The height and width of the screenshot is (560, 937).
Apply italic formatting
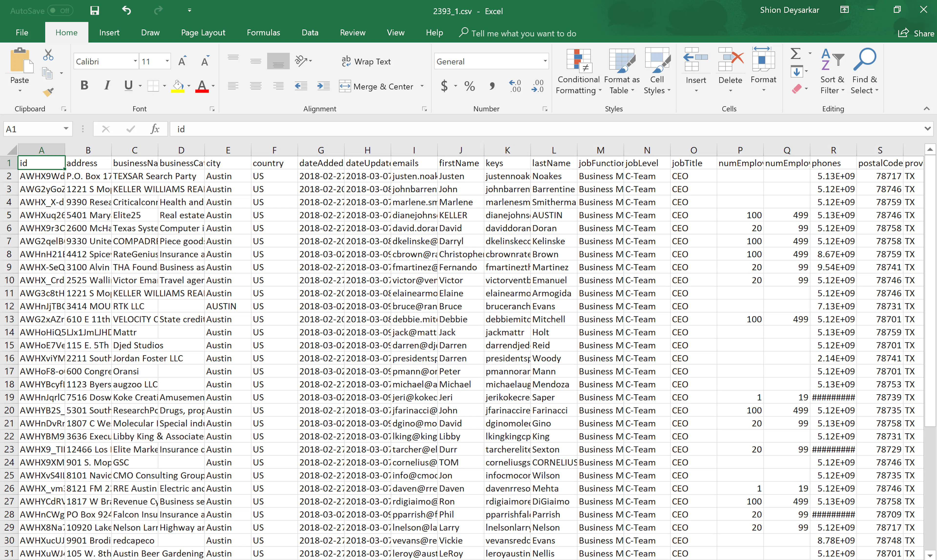tap(107, 86)
